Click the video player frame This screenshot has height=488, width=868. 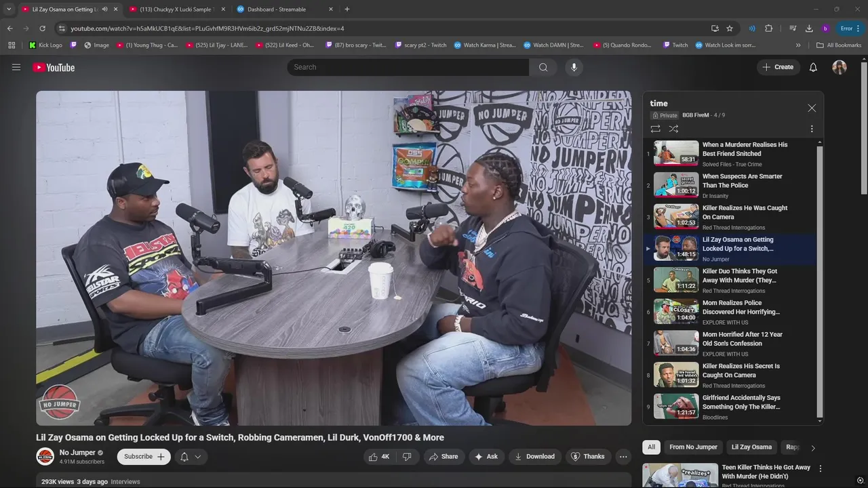pyautogui.click(x=334, y=258)
